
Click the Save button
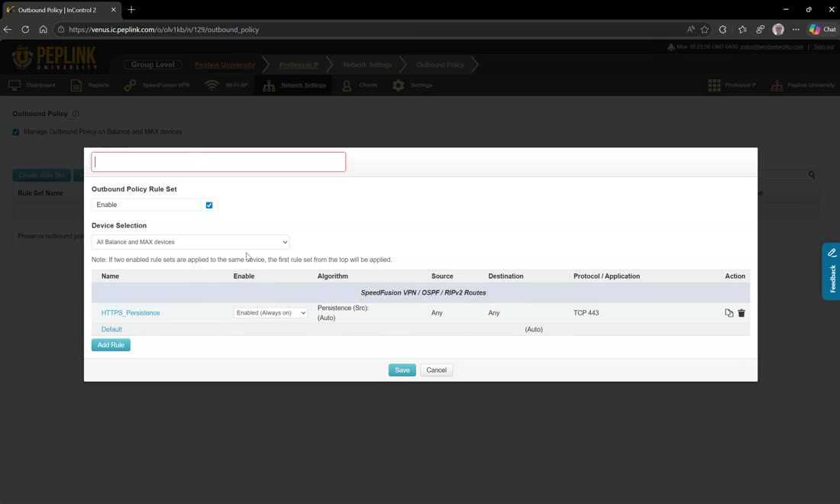coord(402,370)
